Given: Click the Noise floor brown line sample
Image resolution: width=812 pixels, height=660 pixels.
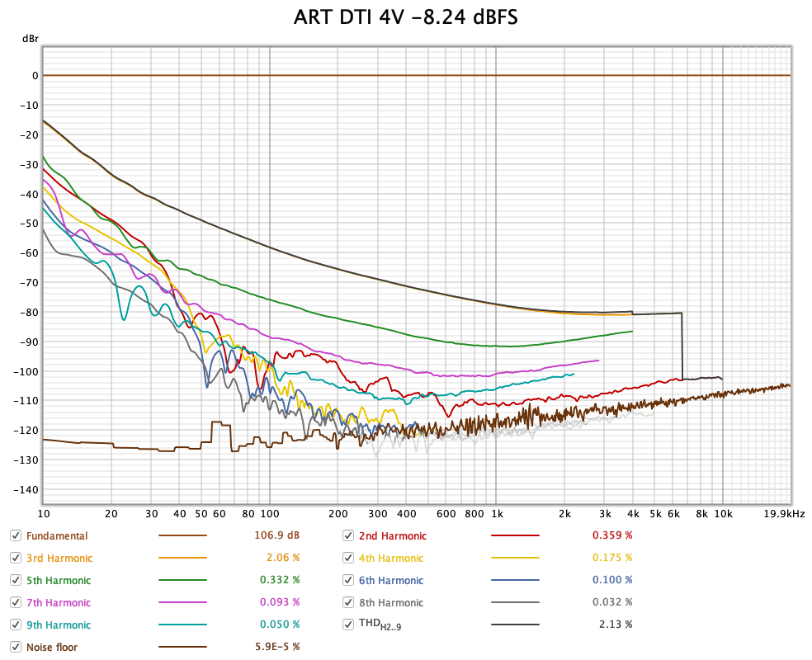Looking at the screenshot, I should 183,647.
